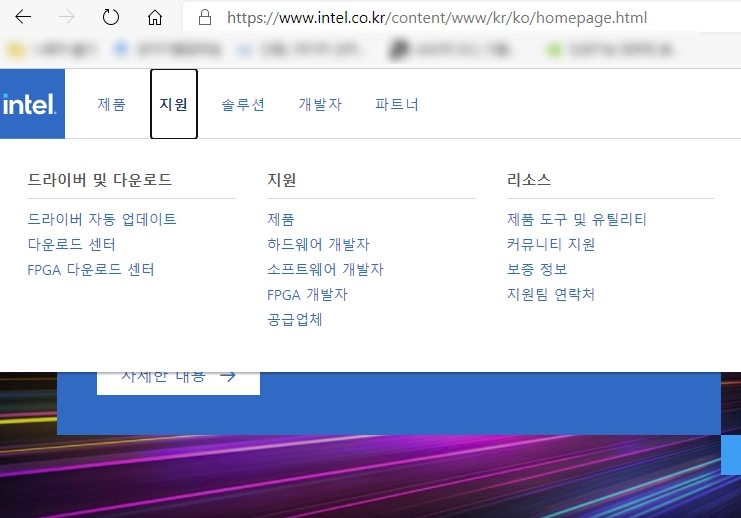The height and width of the screenshot is (518, 741).
Task: View 보증 정보 link
Action: [536, 269]
